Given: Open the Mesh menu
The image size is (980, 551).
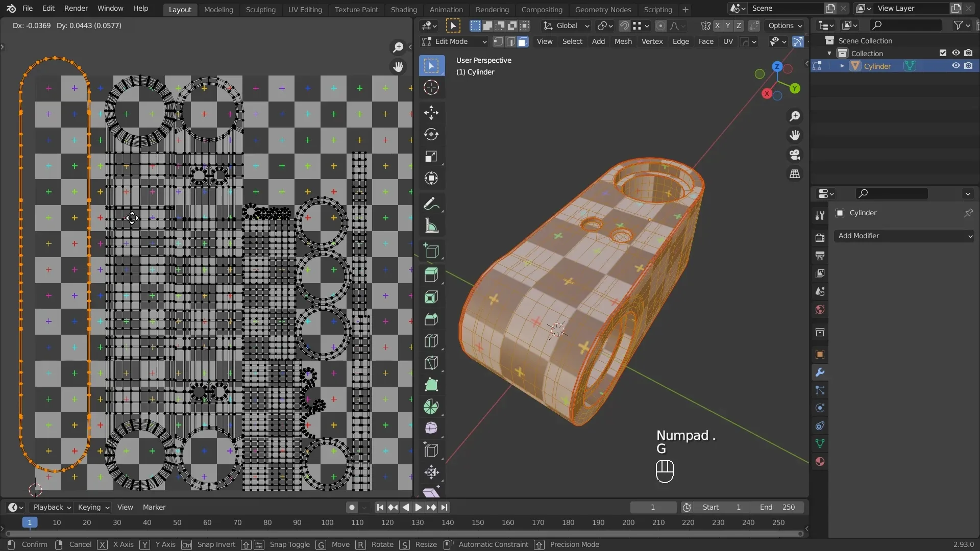Looking at the screenshot, I should pyautogui.click(x=623, y=41).
